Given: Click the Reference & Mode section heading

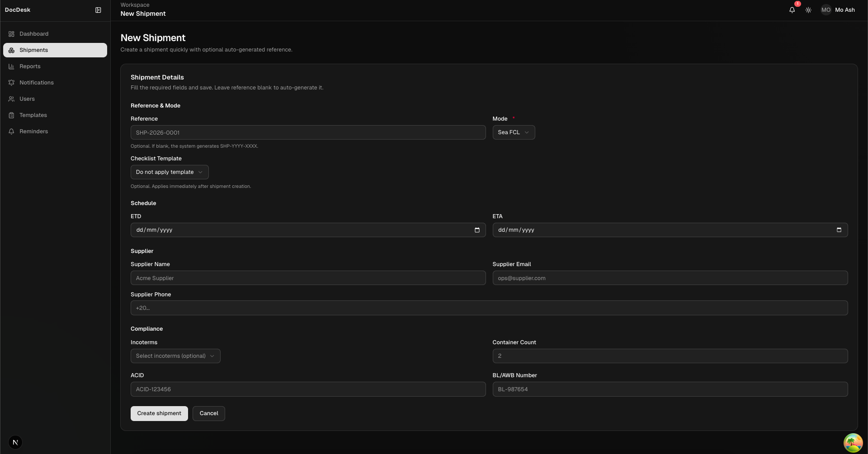Looking at the screenshot, I should click(156, 106).
